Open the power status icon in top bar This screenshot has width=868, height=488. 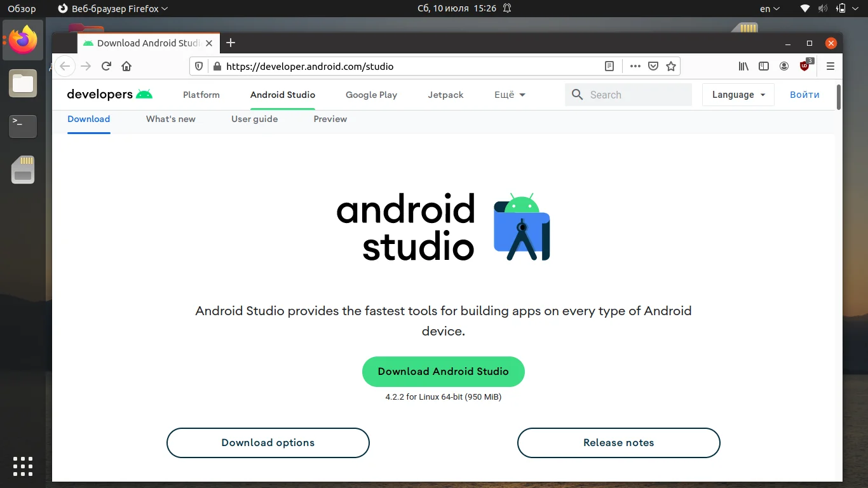pos(841,8)
